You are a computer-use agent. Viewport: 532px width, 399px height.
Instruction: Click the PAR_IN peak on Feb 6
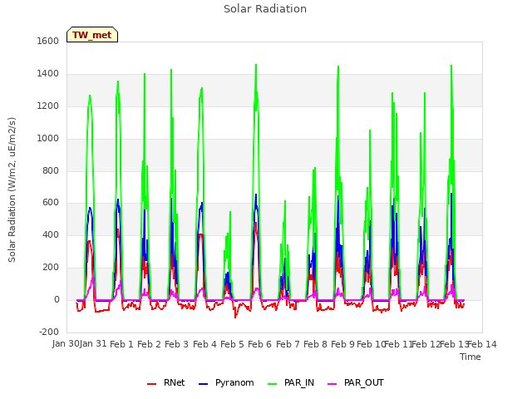[x=256, y=65]
